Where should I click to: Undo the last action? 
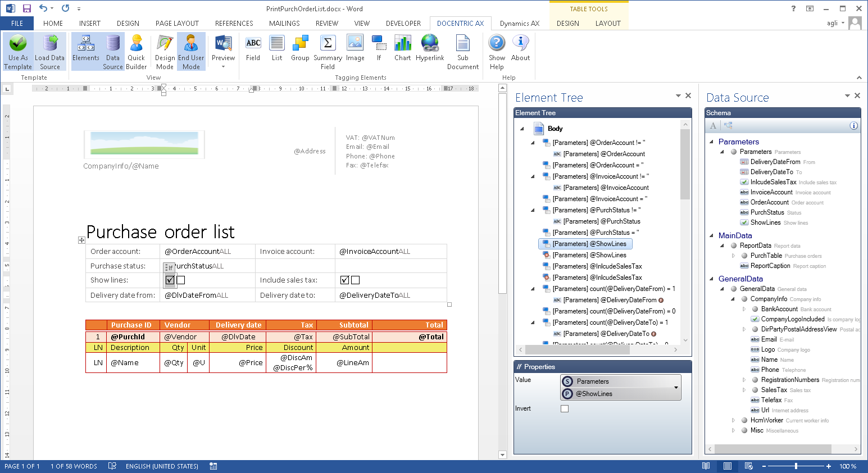point(43,8)
